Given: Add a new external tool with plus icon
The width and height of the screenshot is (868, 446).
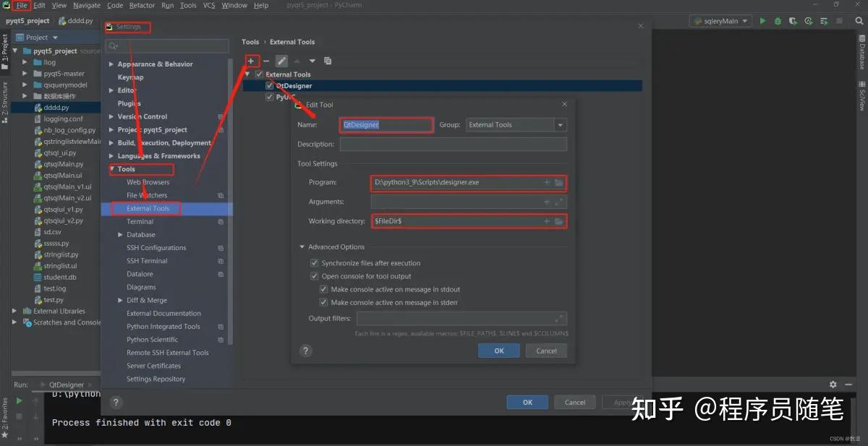Looking at the screenshot, I should [x=251, y=61].
